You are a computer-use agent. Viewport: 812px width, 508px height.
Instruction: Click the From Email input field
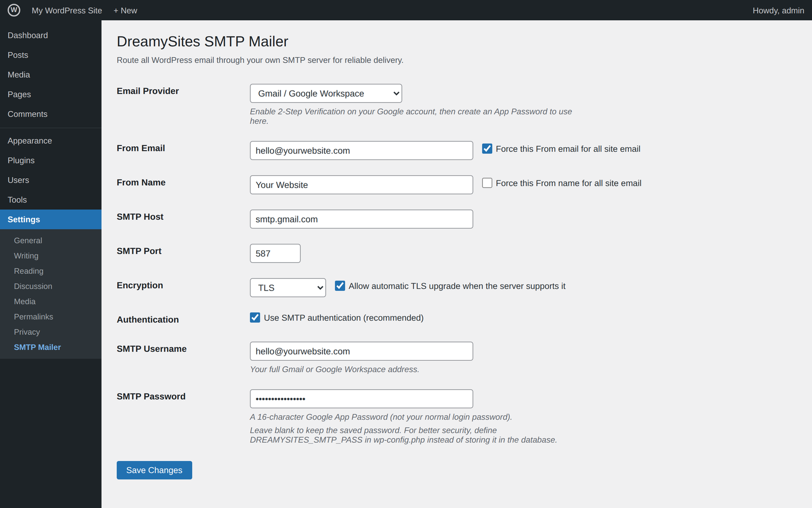pos(361,150)
